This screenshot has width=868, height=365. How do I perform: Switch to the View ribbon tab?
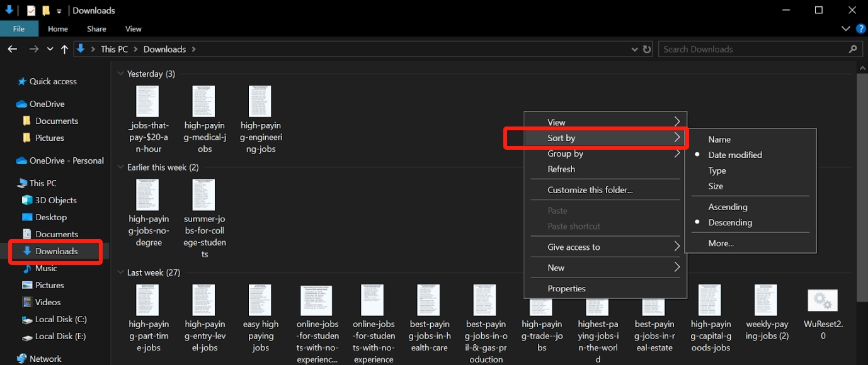click(x=133, y=28)
